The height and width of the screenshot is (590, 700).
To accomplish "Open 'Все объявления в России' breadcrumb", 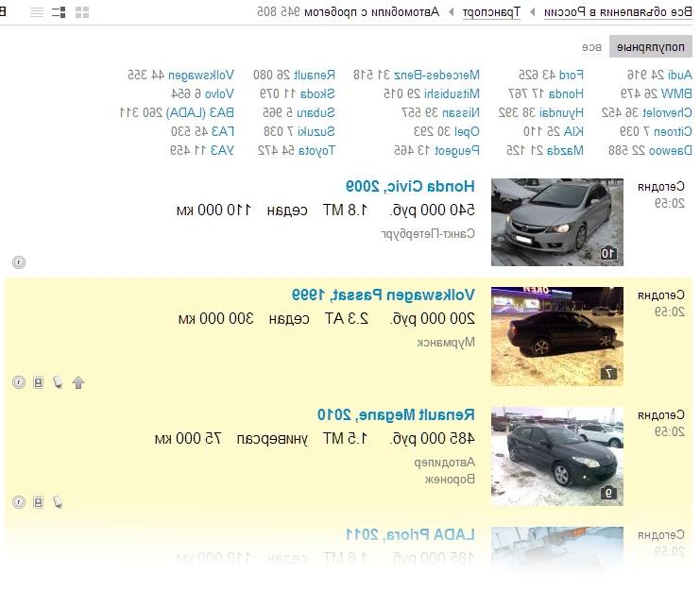I will 618,12.
